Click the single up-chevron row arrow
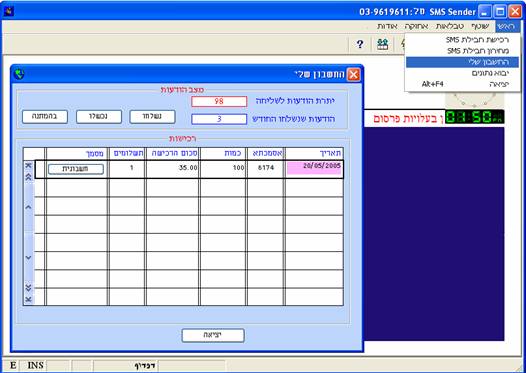 click(x=29, y=207)
